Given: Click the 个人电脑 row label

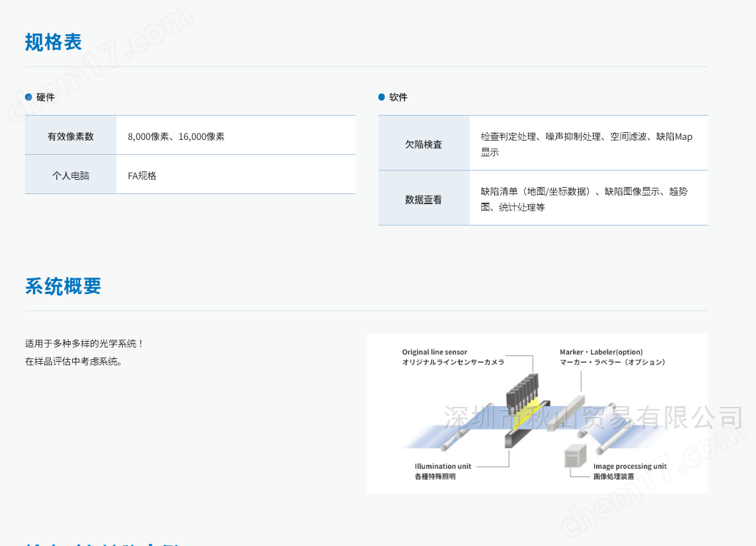Looking at the screenshot, I should (x=71, y=176).
